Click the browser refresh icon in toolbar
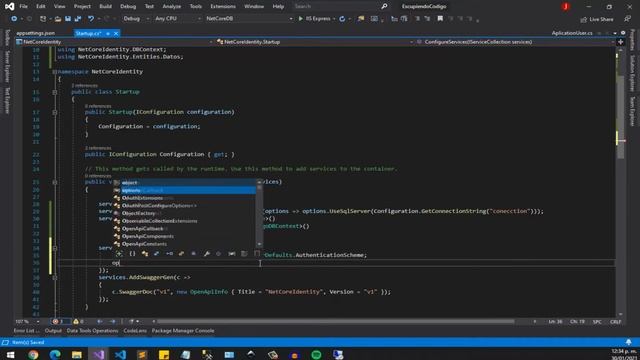Image resolution: width=640 pixels, height=360 pixels. pyautogui.click(x=342, y=19)
